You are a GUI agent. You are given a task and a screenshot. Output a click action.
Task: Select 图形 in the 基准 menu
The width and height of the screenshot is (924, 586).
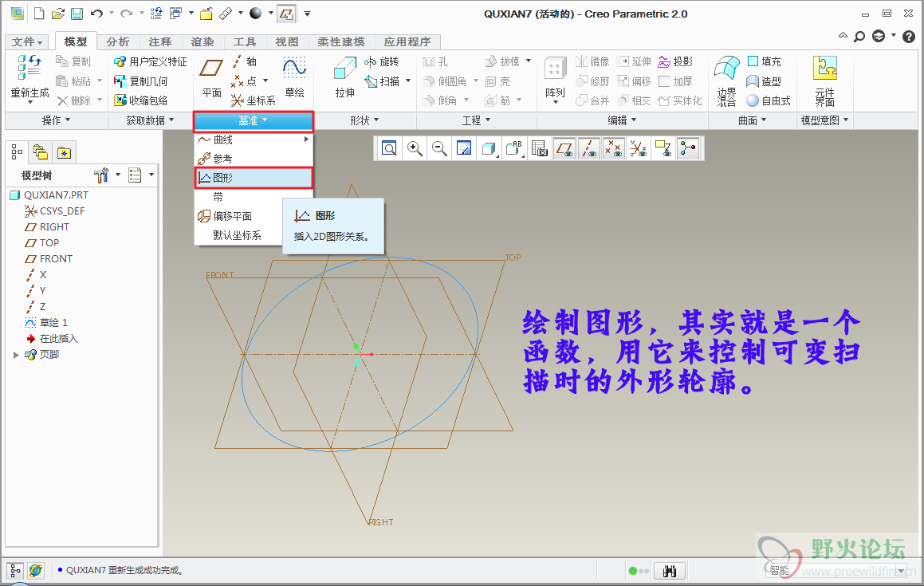point(254,178)
